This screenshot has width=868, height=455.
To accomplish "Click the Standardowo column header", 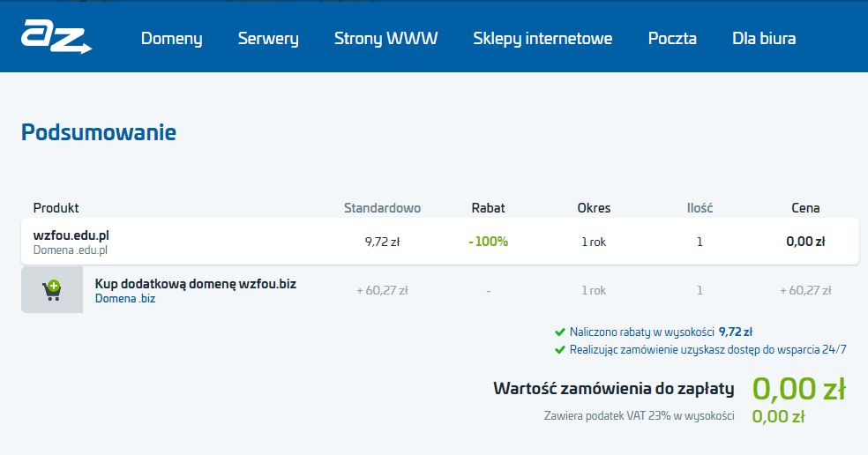I will coord(382,208).
